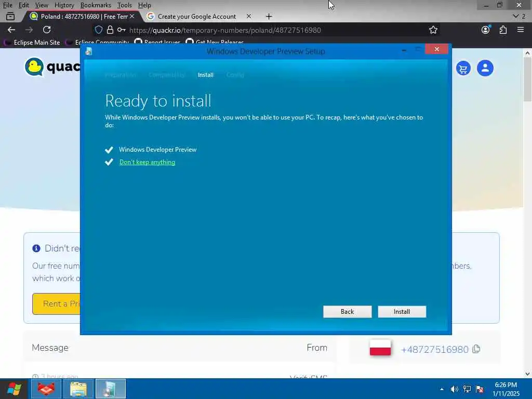Open the user profile icon on quackr
The height and width of the screenshot is (399, 532).
(x=485, y=68)
